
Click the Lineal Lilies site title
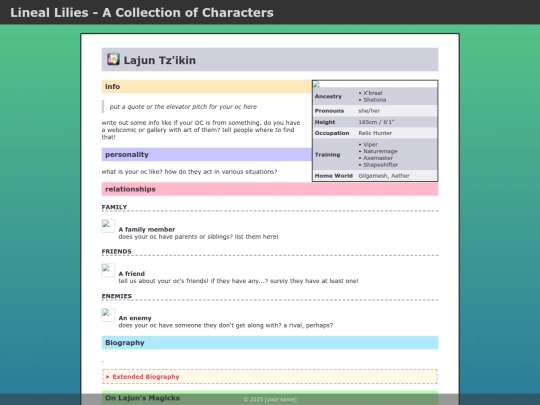[142, 12]
